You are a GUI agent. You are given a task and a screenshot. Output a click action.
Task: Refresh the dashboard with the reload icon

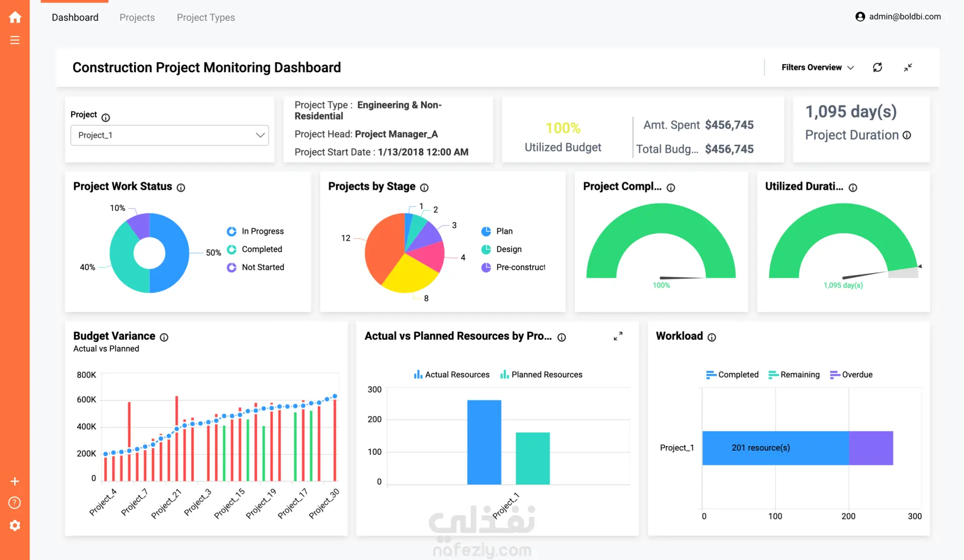(x=878, y=67)
